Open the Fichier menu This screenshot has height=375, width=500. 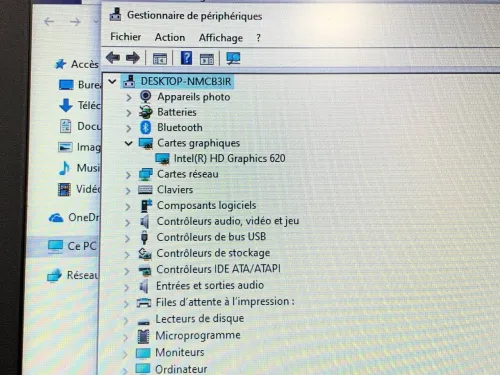126,37
